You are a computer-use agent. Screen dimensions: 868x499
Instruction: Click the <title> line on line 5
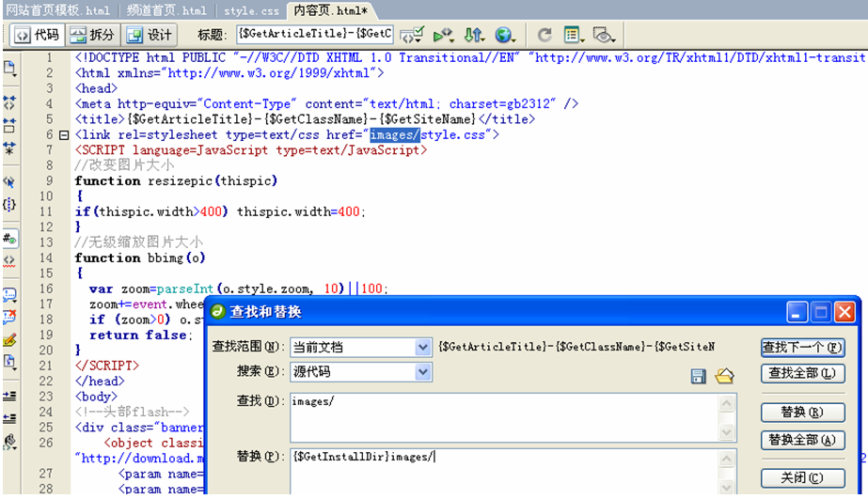click(305, 119)
